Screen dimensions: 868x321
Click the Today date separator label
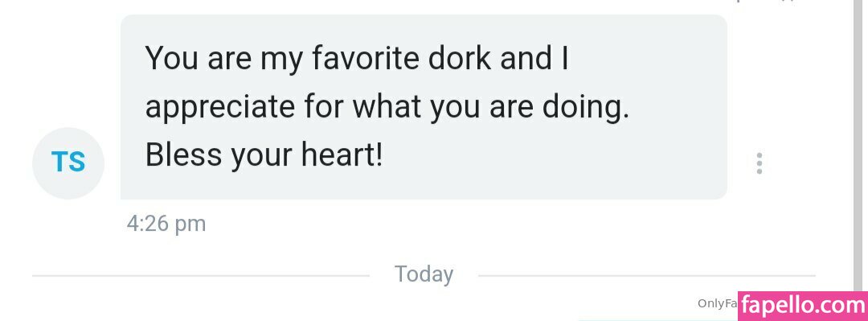(424, 274)
